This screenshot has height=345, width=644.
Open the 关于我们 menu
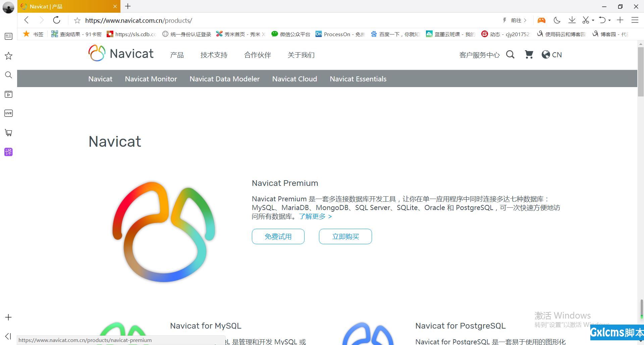coord(301,55)
